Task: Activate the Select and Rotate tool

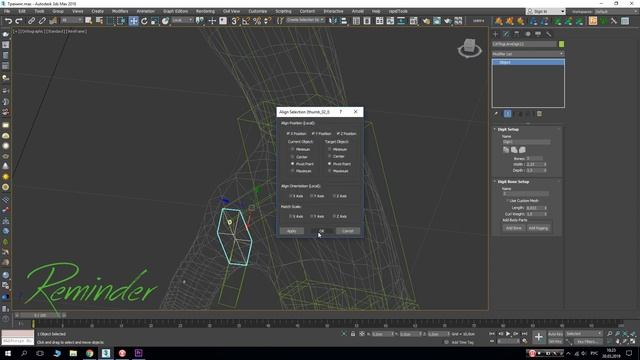Action: [144, 21]
